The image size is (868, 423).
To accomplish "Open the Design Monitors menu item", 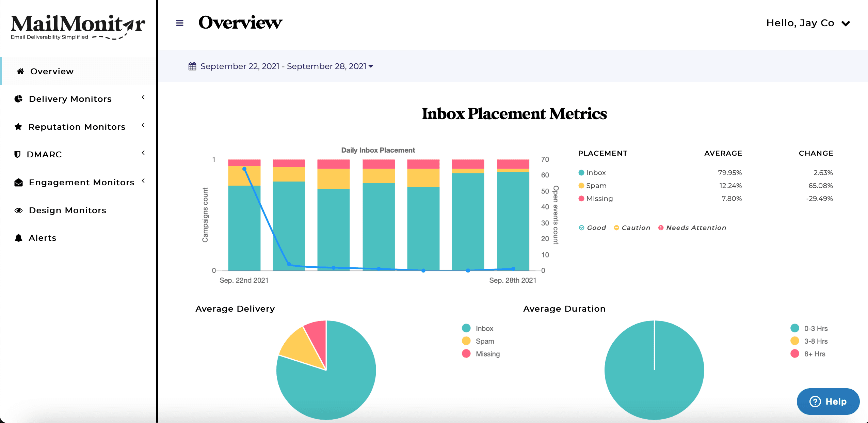I will coord(67,210).
